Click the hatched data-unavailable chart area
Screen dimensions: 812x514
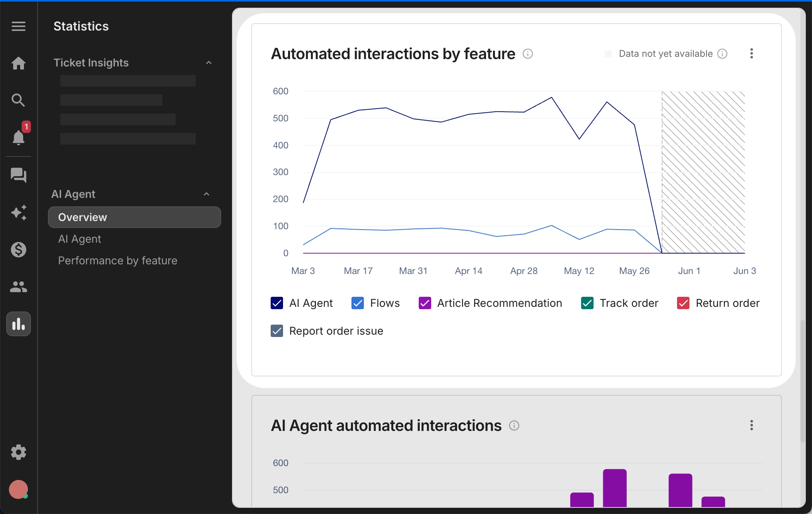coord(703,172)
